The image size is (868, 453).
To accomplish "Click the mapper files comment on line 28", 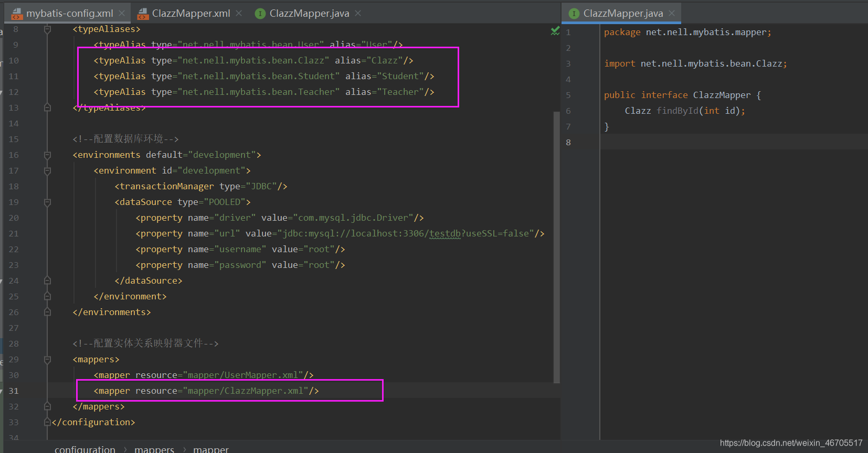I will (145, 343).
